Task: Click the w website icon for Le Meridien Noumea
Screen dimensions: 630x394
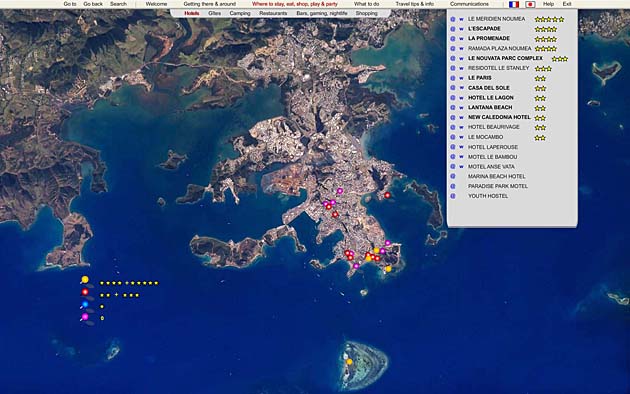Action: pyautogui.click(x=461, y=19)
